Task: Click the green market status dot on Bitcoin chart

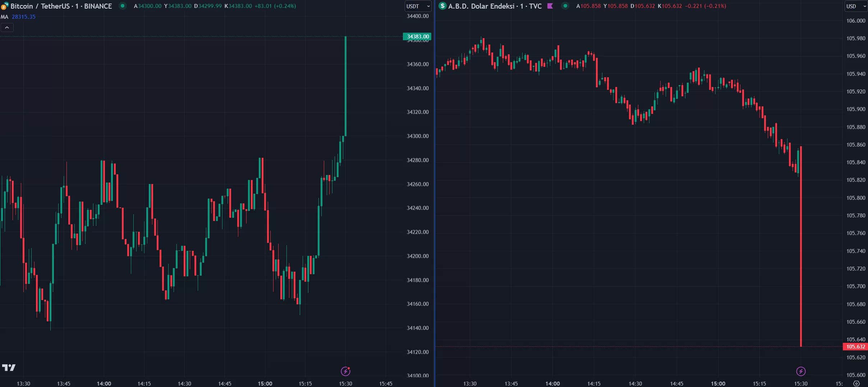Action: tap(123, 6)
